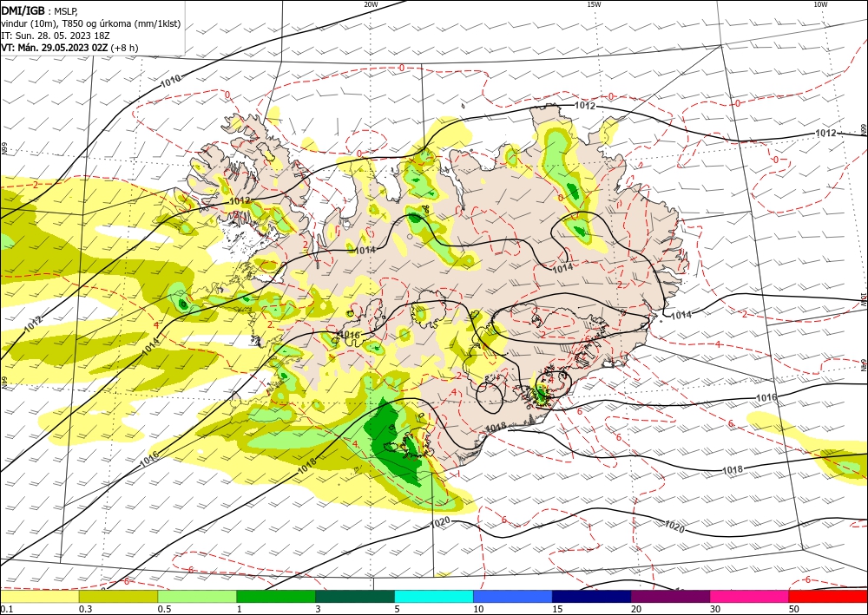Click the legend value '20'
Image resolution: width=868 pixels, height=615 pixels.
coord(636,609)
